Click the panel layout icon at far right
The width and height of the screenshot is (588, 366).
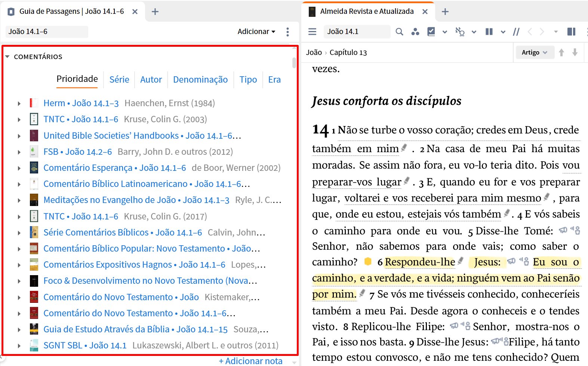click(x=571, y=32)
